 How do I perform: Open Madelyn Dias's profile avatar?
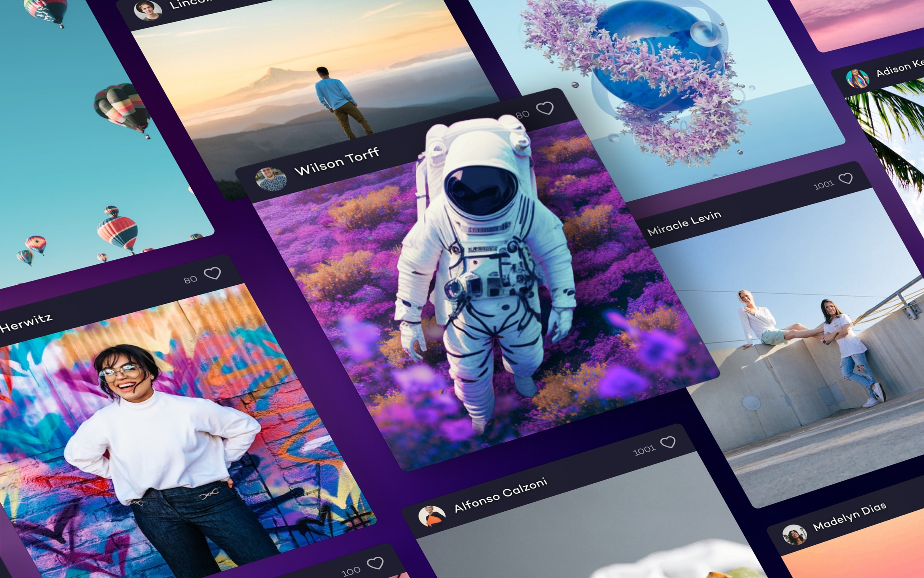coord(794,535)
